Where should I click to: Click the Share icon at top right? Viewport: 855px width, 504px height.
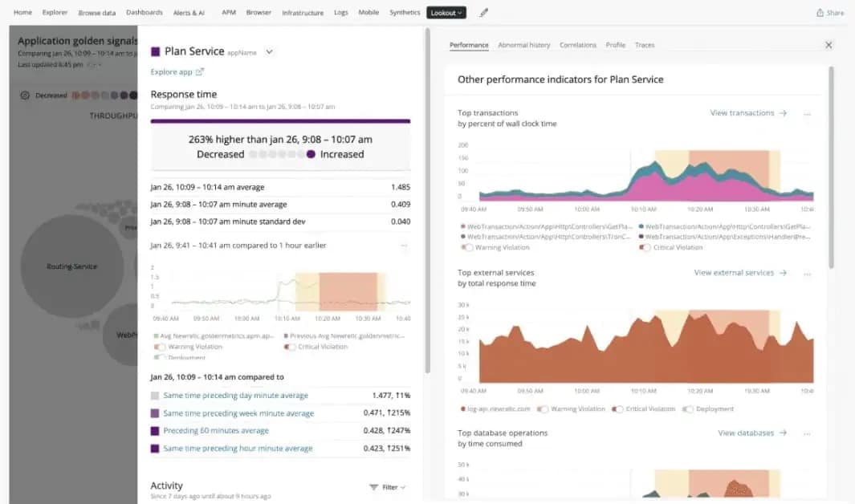point(820,13)
